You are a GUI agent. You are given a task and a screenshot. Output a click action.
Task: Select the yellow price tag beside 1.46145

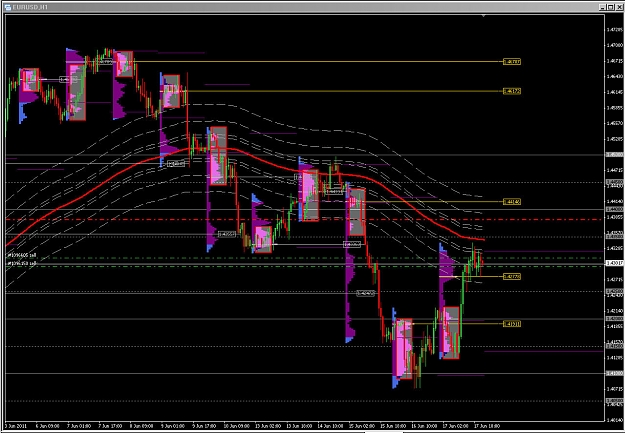512,91
